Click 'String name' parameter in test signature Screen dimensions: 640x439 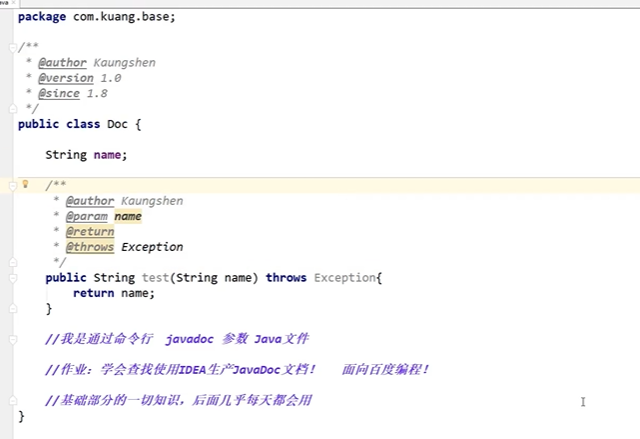point(214,278)
